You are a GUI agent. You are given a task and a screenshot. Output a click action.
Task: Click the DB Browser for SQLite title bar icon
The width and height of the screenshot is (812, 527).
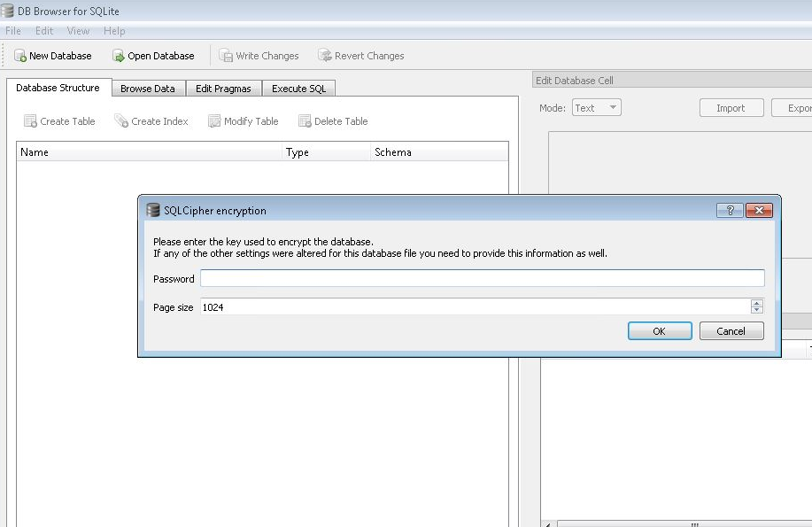pyautogui.click(x=7, y=11)
